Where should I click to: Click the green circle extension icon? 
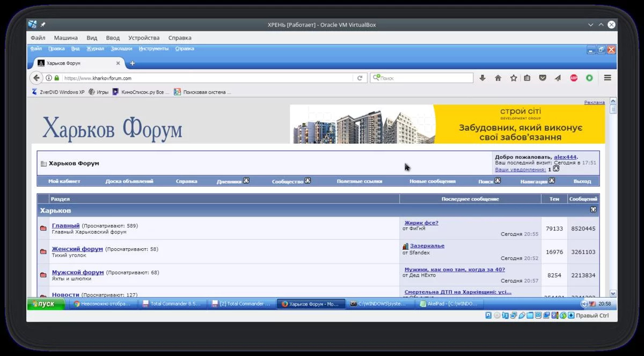589,78
